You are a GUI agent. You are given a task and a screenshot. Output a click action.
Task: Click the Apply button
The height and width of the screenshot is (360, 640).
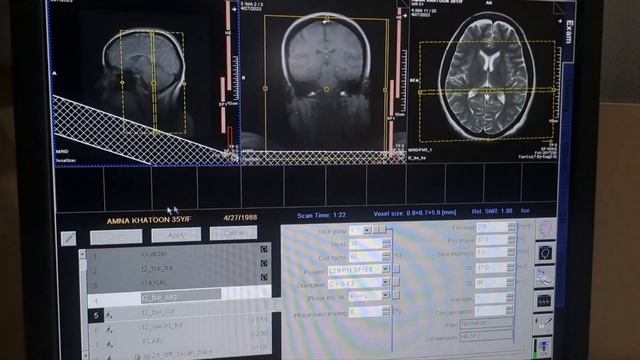(176, 235)
